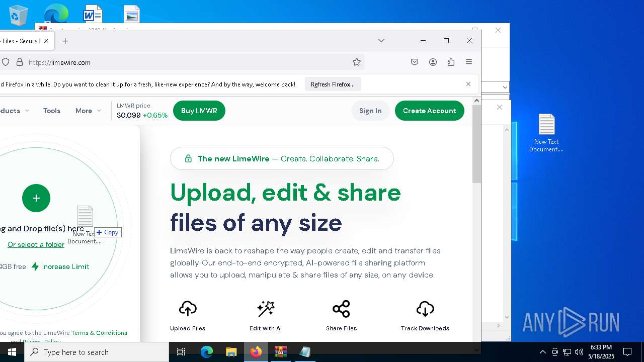Click the green plus upload button
This screenshot has height=362, width=644.
click(x=36, y=198)
